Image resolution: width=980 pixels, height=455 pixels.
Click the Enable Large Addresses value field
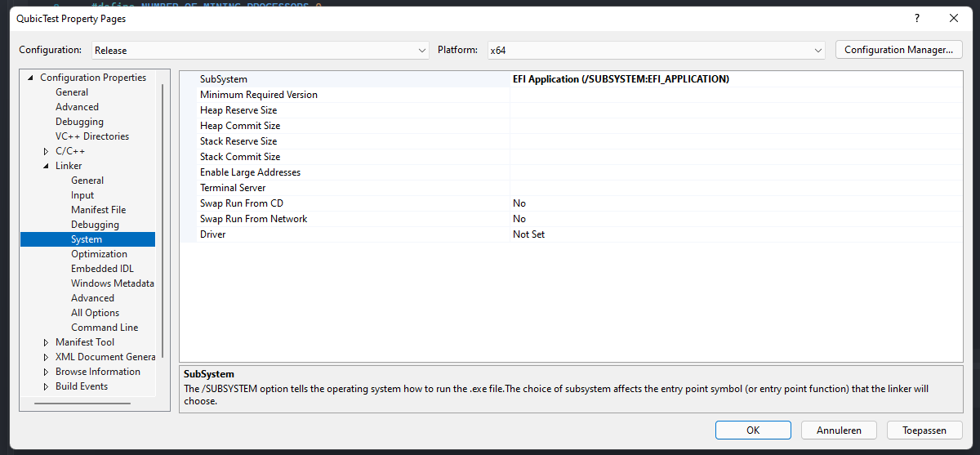736,172
